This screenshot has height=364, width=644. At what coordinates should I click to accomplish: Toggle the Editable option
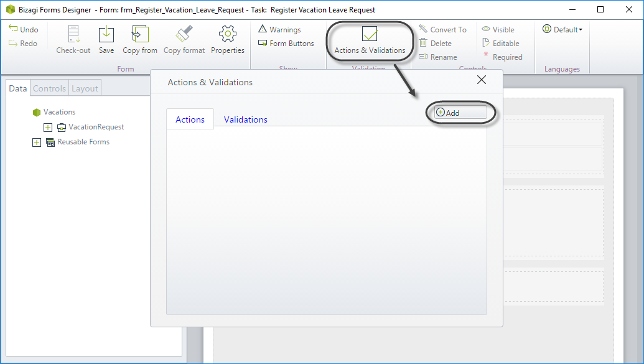[x=500, y=43]
